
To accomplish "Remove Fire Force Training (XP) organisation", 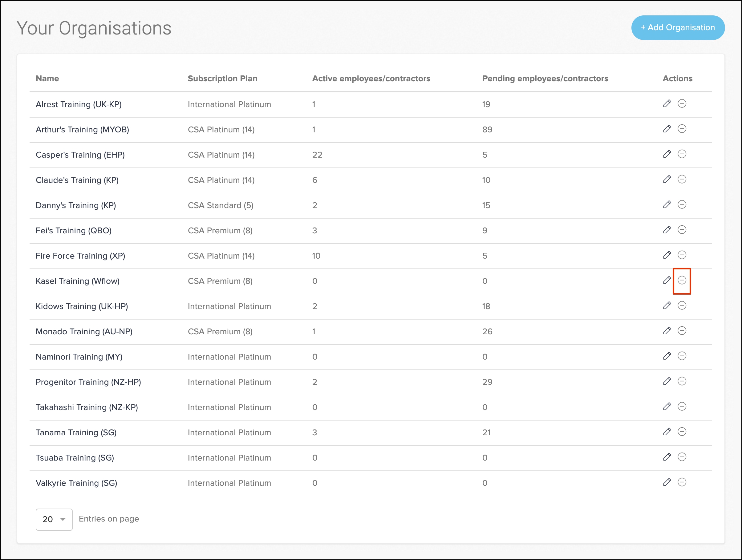I will [x=682, y=255].
